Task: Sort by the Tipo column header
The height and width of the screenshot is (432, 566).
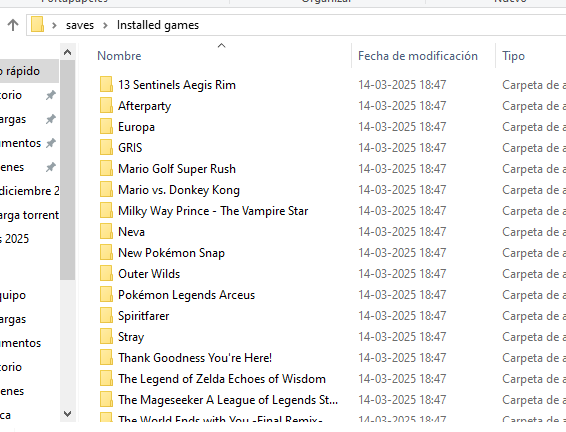Action: (x=513, y=56)
